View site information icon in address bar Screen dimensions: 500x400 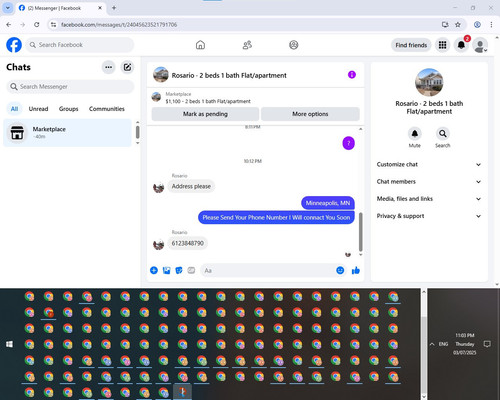(53, 25)
